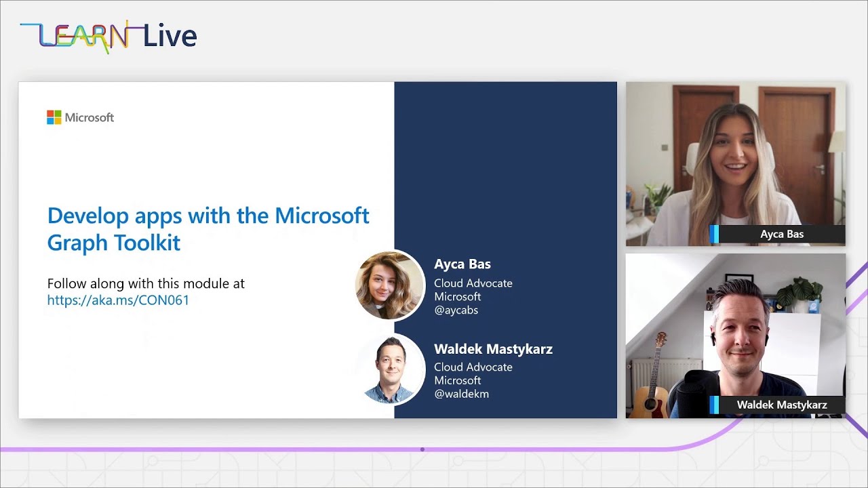Click the dot marker on the purple line
The image size is (868, 488).
coord(422,449)
